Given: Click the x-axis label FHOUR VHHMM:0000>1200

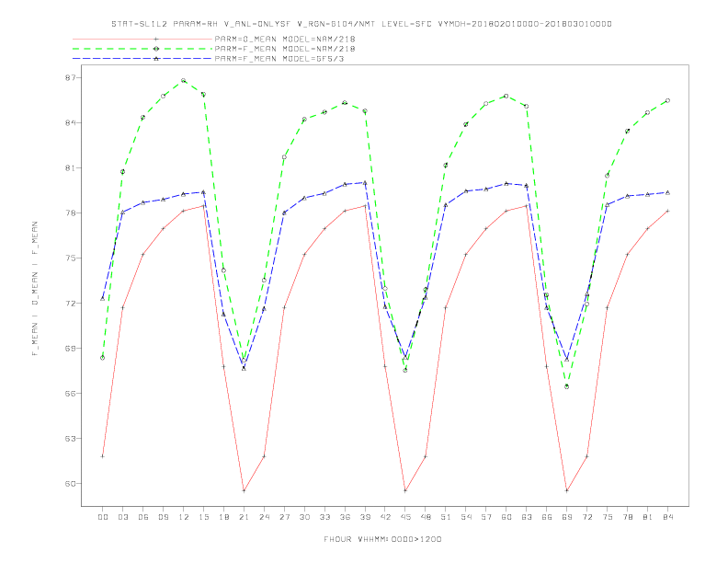Looking at the screenshot, I should 382,539.
